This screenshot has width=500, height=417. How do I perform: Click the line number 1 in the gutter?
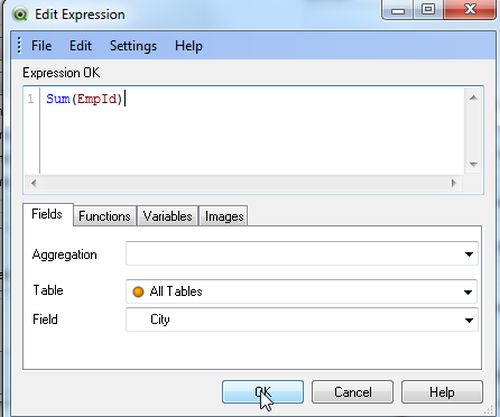[x=31, y=99]
